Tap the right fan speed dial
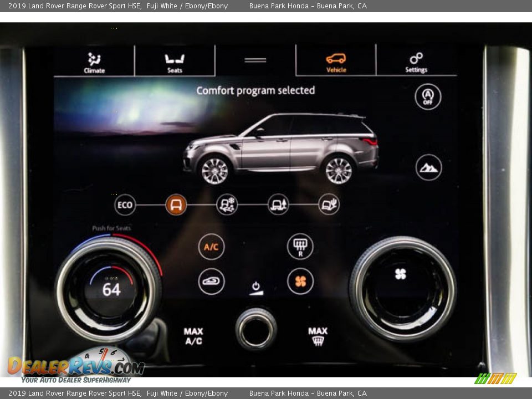Screen dimensions: 532x399 403,288
